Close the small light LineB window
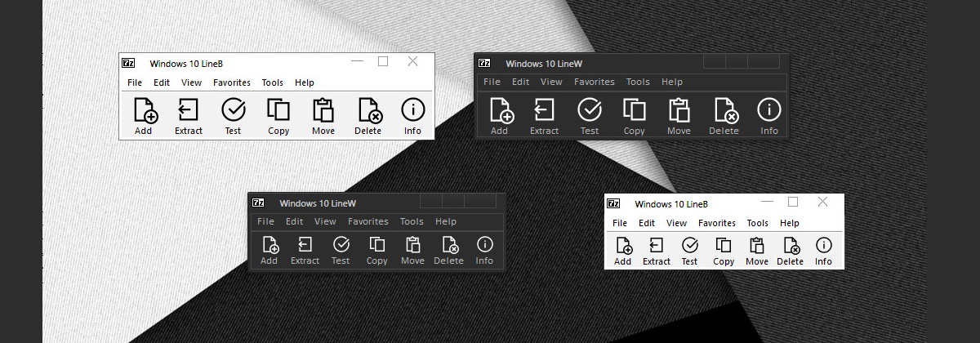This screenshot has width=980, height=343. tap(822, 202)
